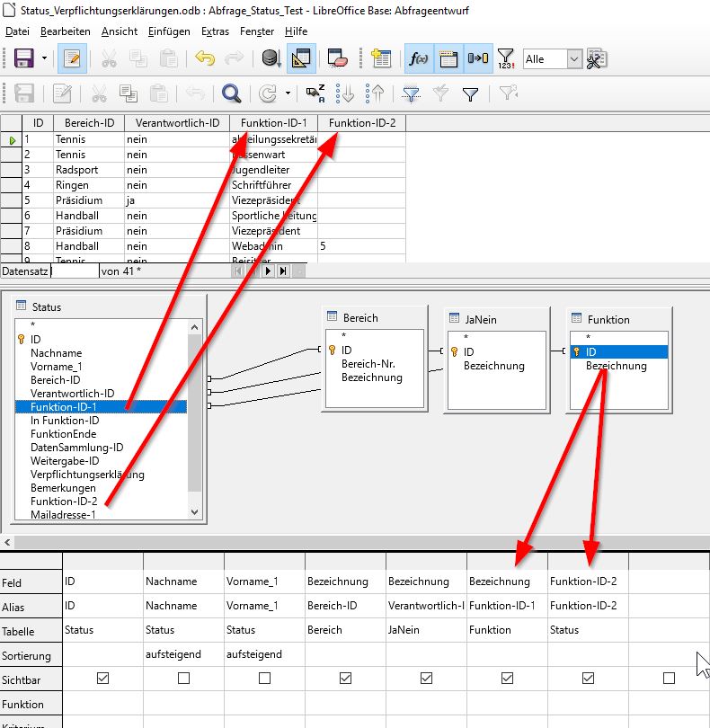Open Feld cell showing Funktion-ID-2
Screen dimensions: 710x728
588,582
